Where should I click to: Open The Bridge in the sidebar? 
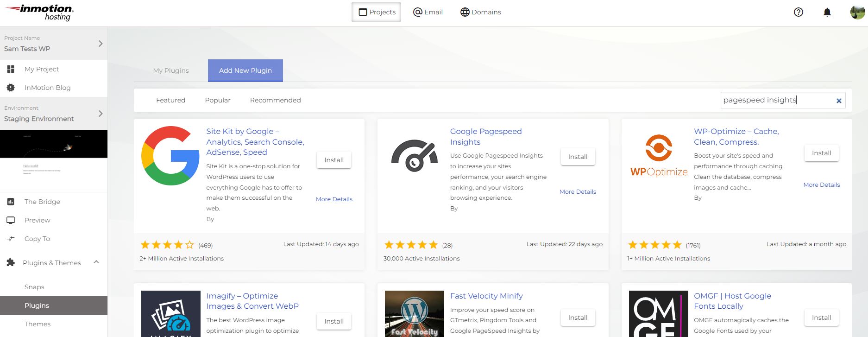click(42, 202)
